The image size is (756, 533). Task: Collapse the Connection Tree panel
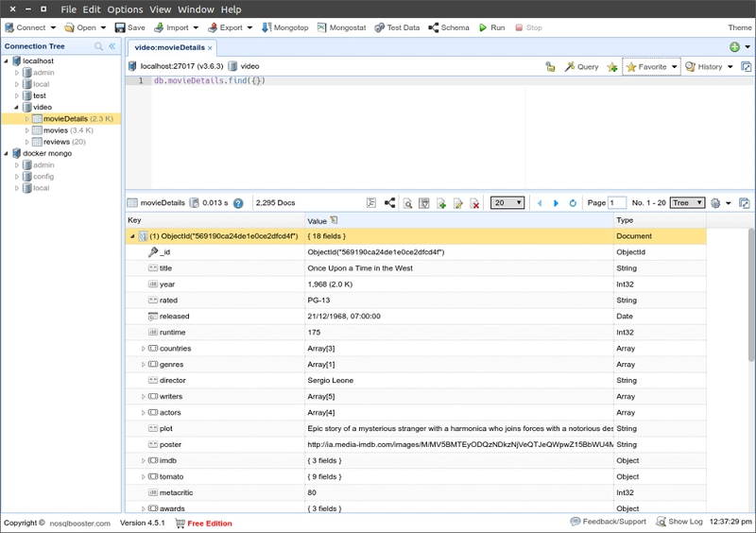[x=112, y=46]
